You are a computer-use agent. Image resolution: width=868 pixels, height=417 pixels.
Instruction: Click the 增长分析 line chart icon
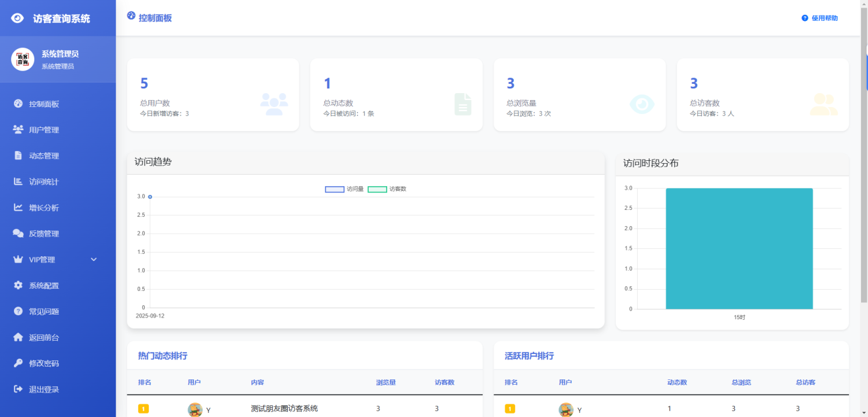(x=18, y=208)
